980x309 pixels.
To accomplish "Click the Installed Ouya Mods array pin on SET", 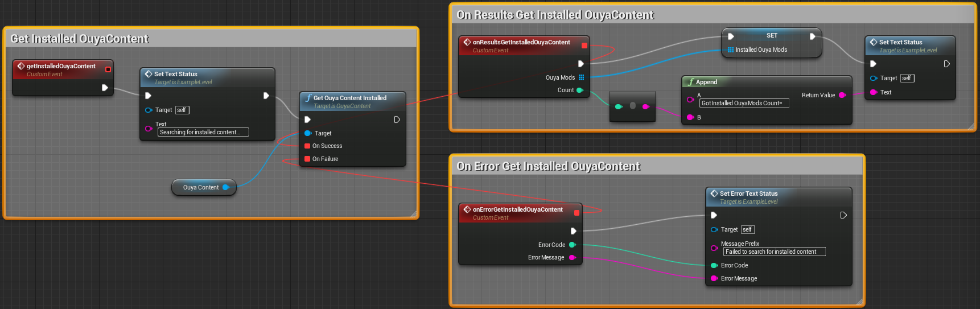I will pyautogui.click(x=731, y=50).
